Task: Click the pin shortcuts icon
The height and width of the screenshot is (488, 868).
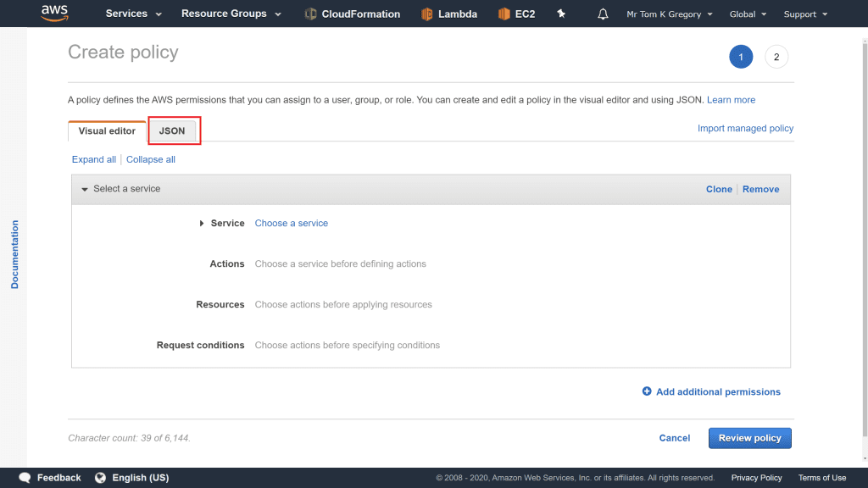Action: point(561,14)
